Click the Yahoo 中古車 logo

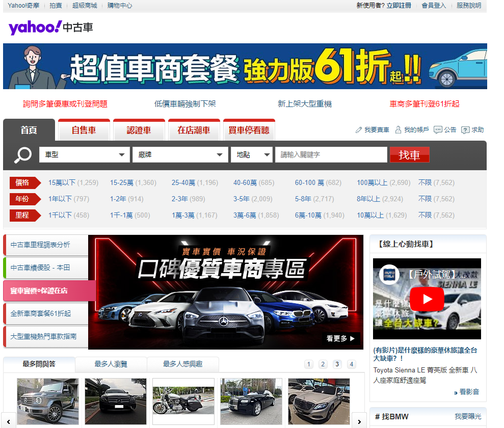pyautogui.click(x=50, y=28)
